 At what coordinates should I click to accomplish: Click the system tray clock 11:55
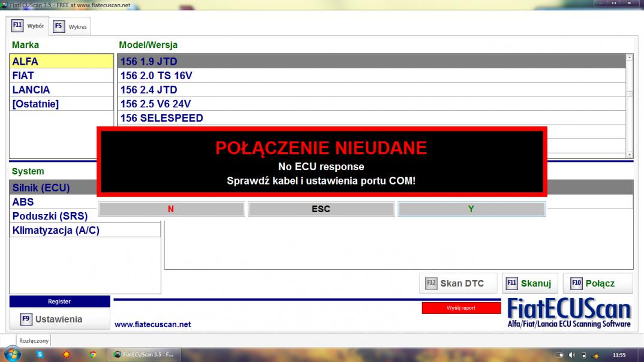pos(619,355)
